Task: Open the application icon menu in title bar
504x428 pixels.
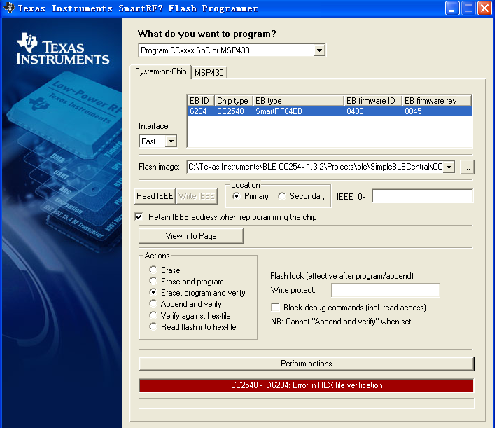Action: point(9,8)
